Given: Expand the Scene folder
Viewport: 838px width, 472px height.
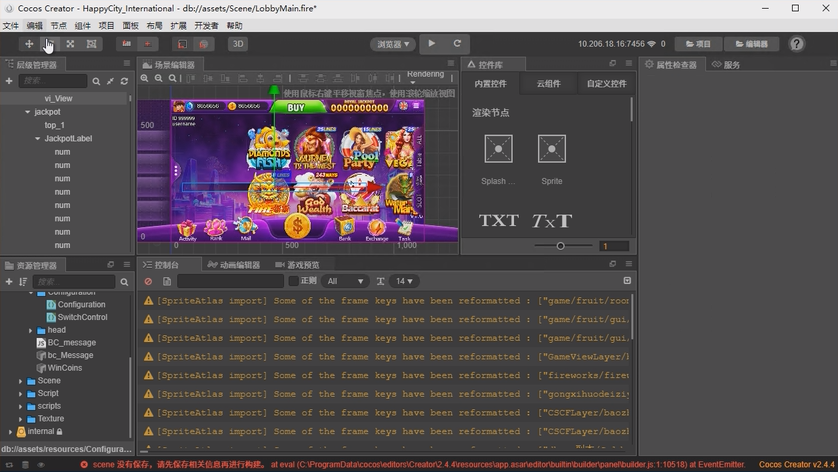Looking at the screenshot, I should pos(20,381).
